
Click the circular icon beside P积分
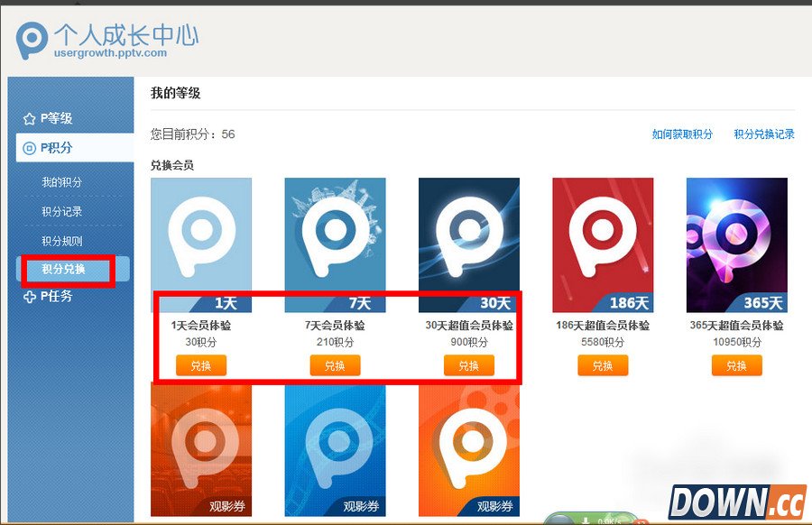click(27, 147)
